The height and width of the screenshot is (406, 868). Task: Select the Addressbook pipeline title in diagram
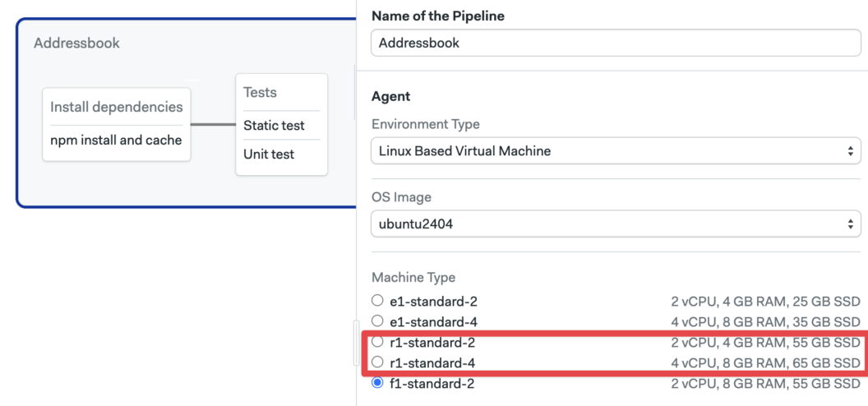coord(76,43)
